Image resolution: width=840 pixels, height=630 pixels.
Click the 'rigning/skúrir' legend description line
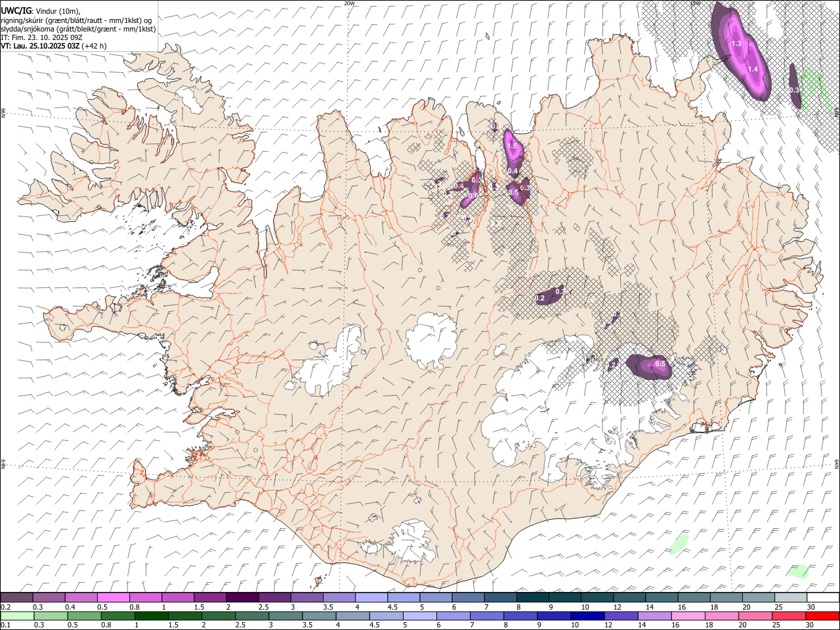[76, 20]
